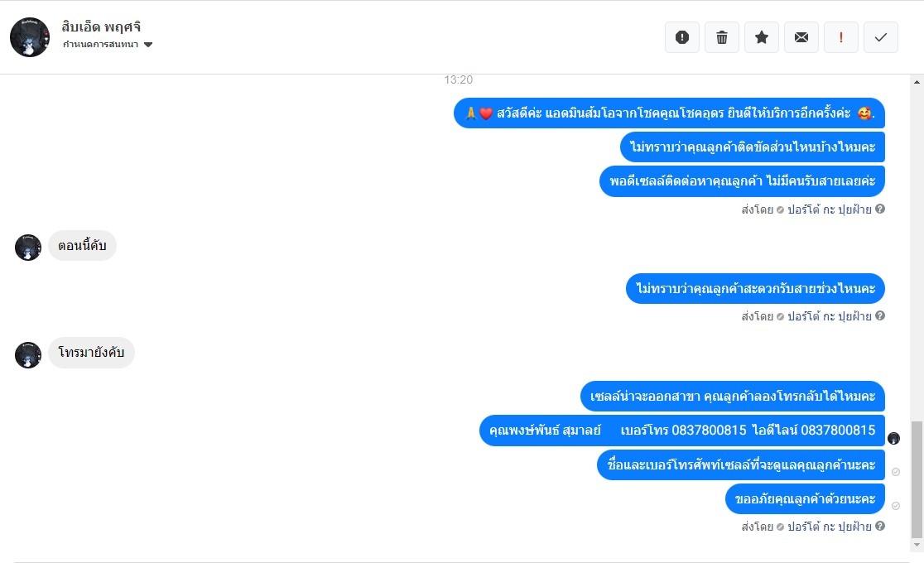Click the spam report exclamation icon
This screenshot has width=924, height=563.
[x=681, y=37]
